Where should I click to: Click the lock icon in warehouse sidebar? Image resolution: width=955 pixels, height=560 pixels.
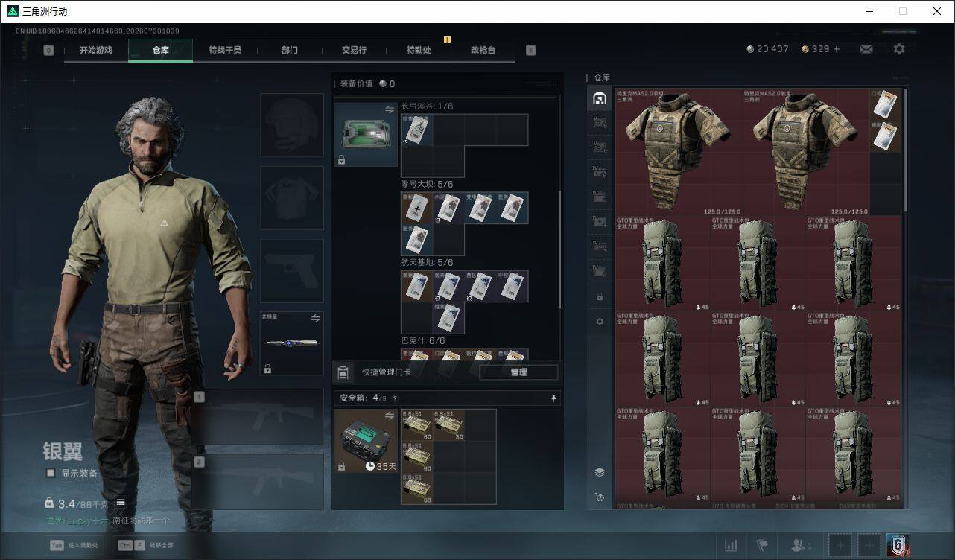pos(600,296)
